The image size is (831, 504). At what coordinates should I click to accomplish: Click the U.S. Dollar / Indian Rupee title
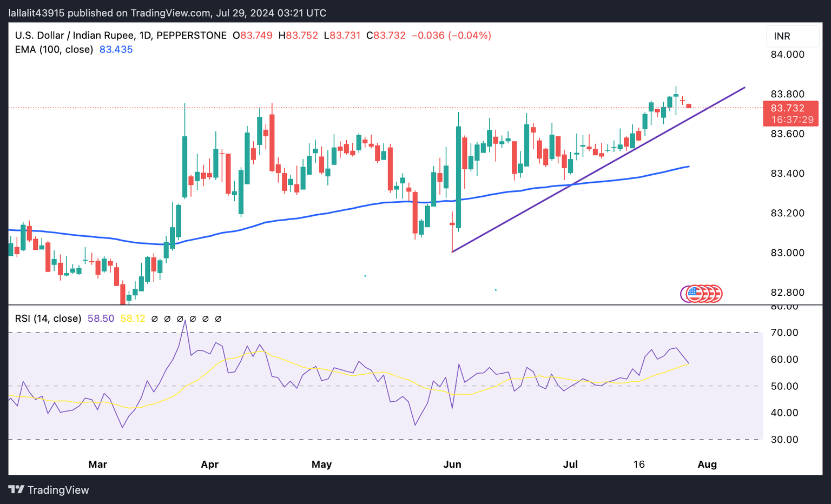[x=75, y=36]
